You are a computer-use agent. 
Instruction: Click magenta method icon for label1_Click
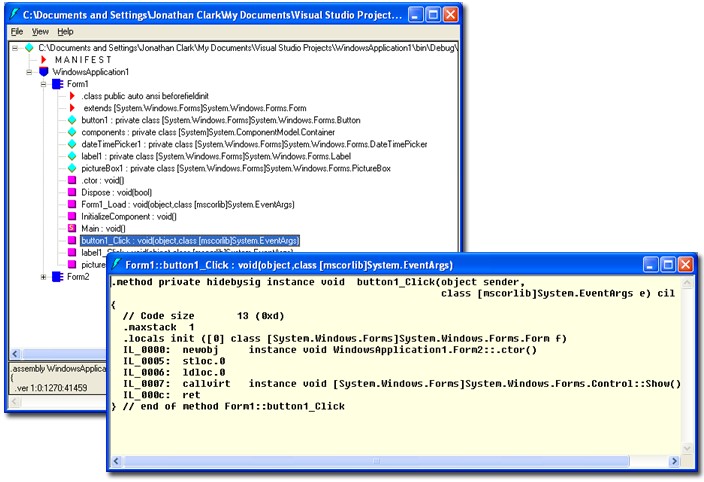(72, 253)
